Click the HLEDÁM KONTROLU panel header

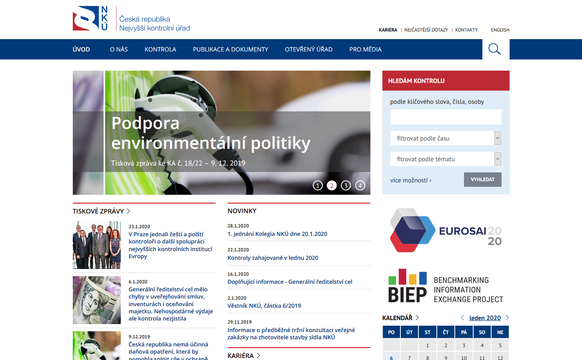click(x=446, y=81)
